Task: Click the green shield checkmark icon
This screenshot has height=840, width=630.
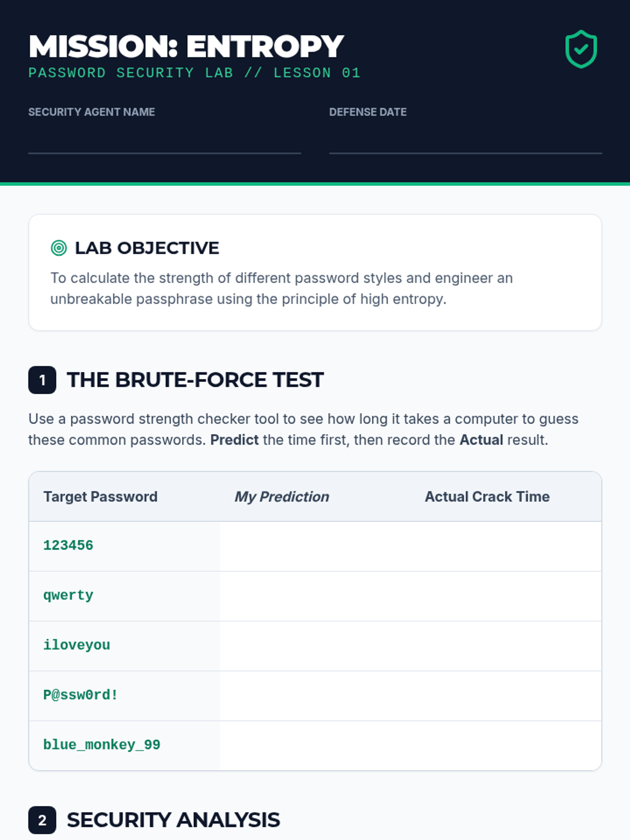Action: (x=581, y=49)
